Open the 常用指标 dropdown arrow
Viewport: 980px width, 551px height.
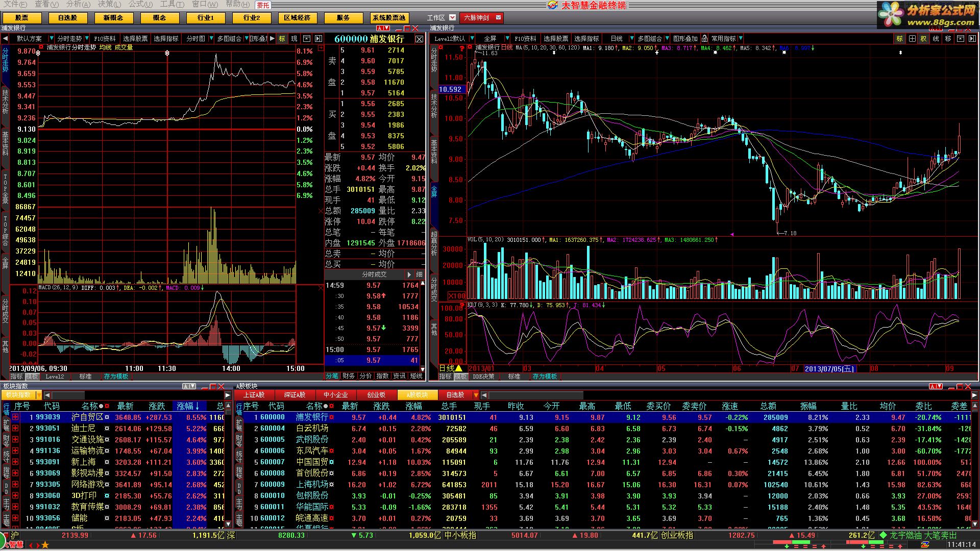(741, 39)
